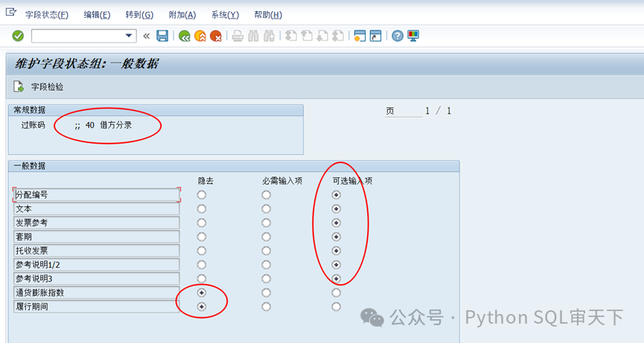Click the Find binoculars icon
Image resolution: width=644 pixels, height=343 pixels.
[x=253, y=36]
